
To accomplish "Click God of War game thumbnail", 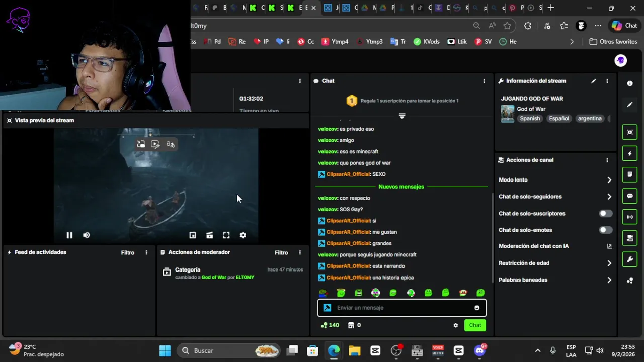I will coord(507,114).
